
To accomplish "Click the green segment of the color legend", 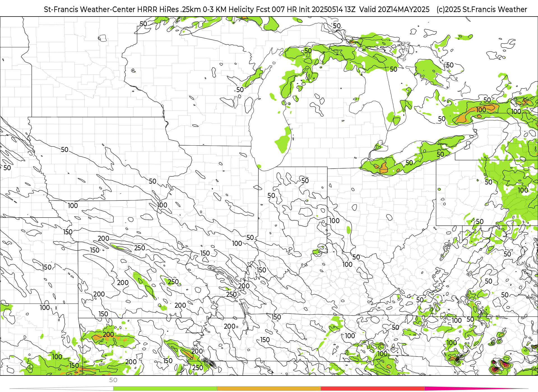I will (165, 388).
